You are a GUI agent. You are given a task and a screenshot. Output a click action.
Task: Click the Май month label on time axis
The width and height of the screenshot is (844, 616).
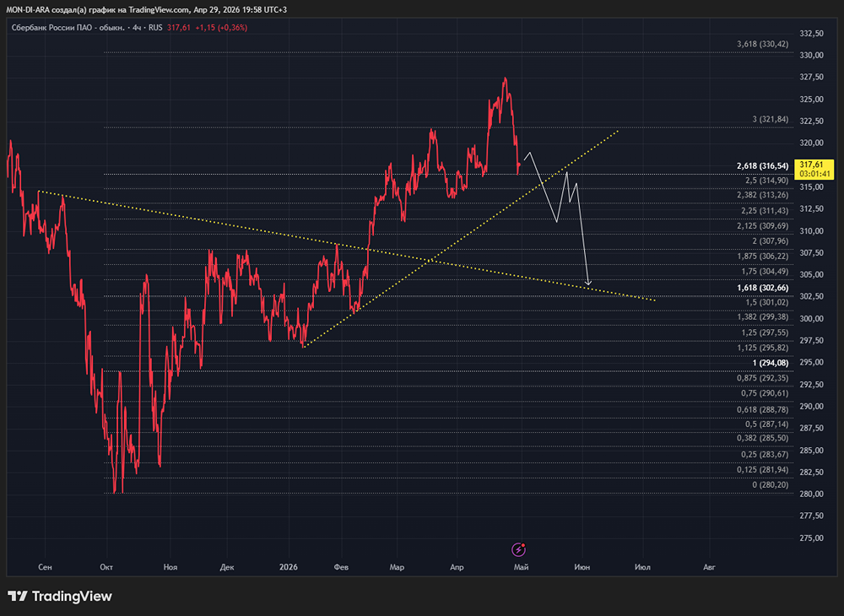coord(521,567)
